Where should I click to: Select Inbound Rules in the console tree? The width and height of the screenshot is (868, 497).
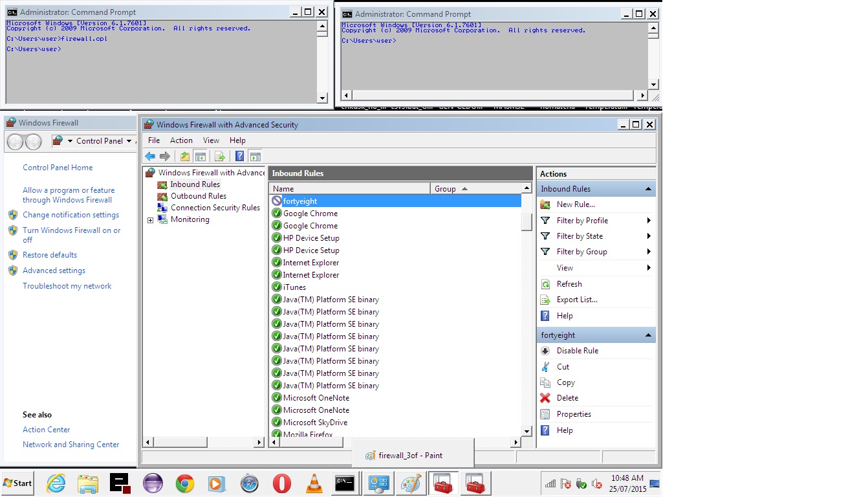tap(195, 184)
